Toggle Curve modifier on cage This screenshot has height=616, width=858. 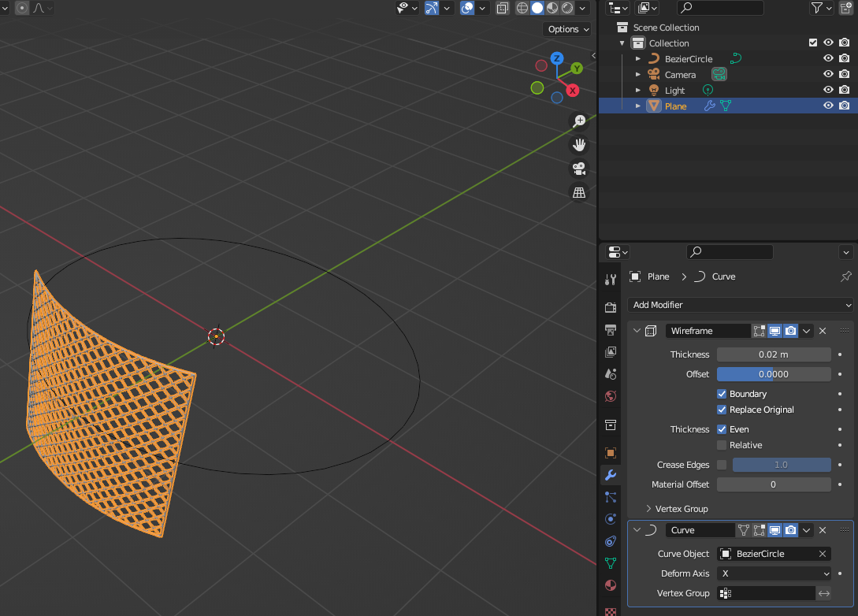(x=743, y=530)
